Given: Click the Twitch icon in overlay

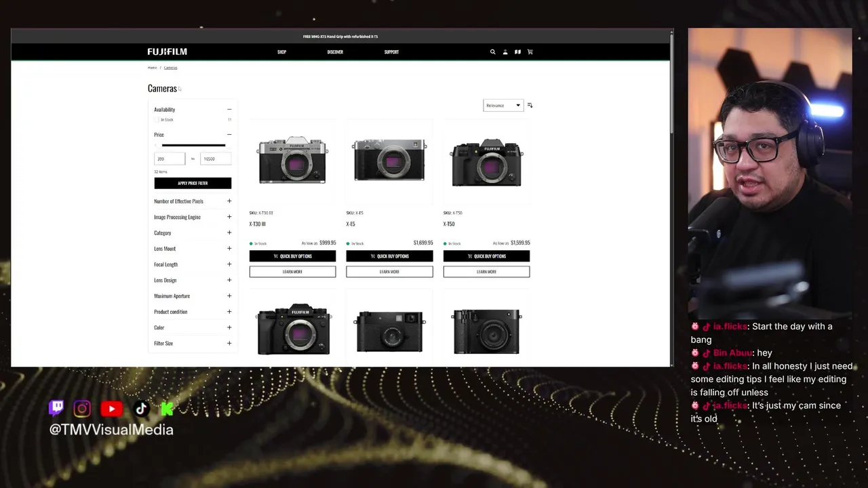Looking at the screenshot, I should [x=56, y=407].
